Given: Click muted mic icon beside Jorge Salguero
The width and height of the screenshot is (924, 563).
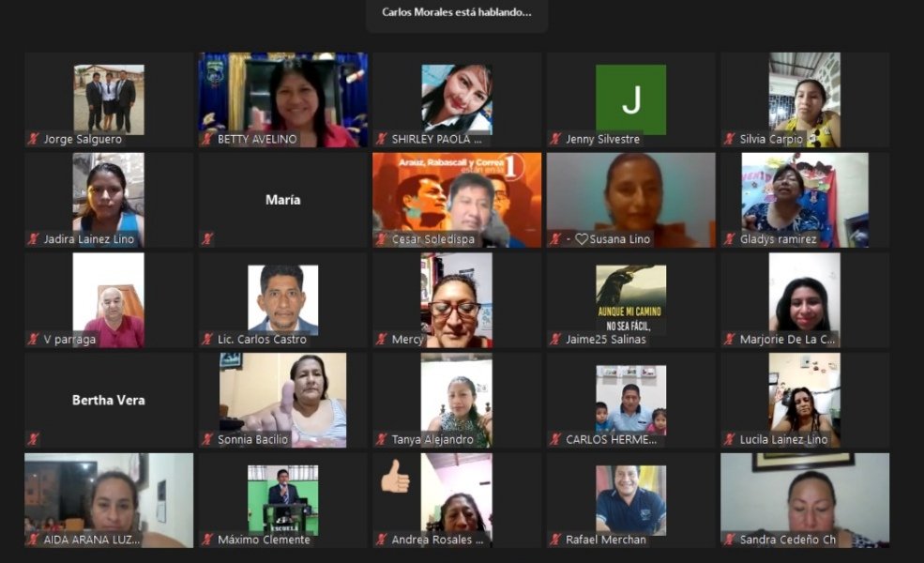Looking at the screenshot, I should pos(33,139).
